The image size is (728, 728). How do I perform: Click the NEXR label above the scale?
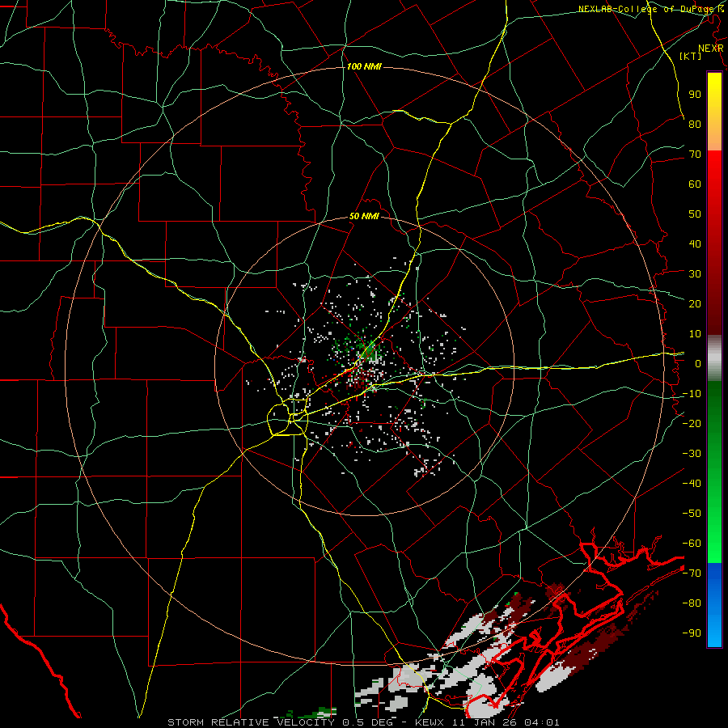pyautogui.click(x=711, y=49)
